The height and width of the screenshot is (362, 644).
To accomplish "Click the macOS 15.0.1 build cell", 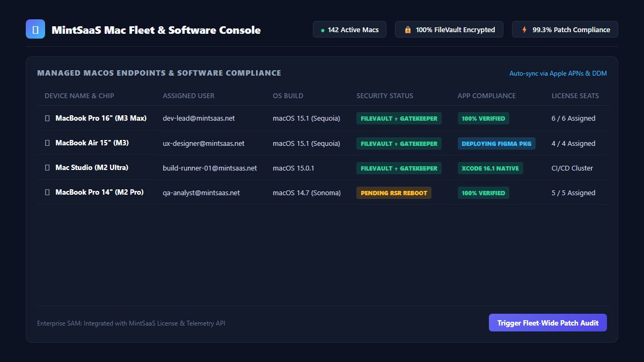I will [x=294, y=168].
